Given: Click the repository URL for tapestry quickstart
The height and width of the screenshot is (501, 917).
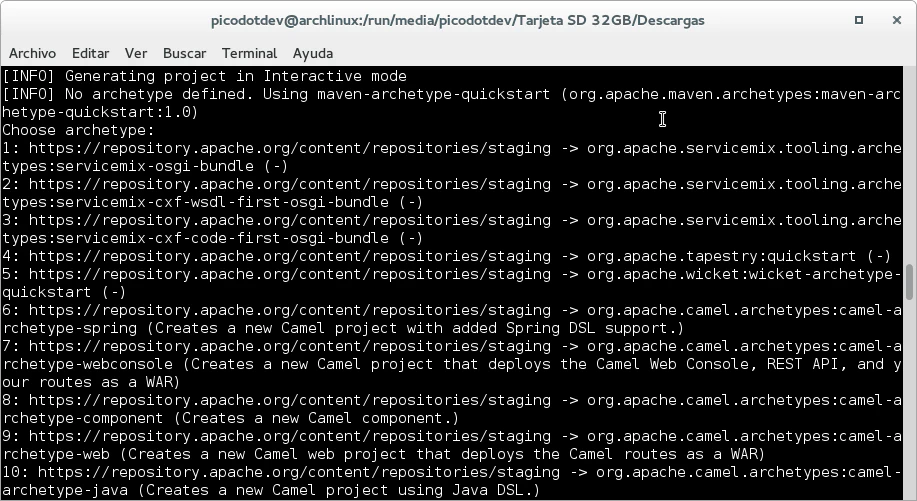Looking at the screenshot, I should pyautogui.click(x=289, y=256).
